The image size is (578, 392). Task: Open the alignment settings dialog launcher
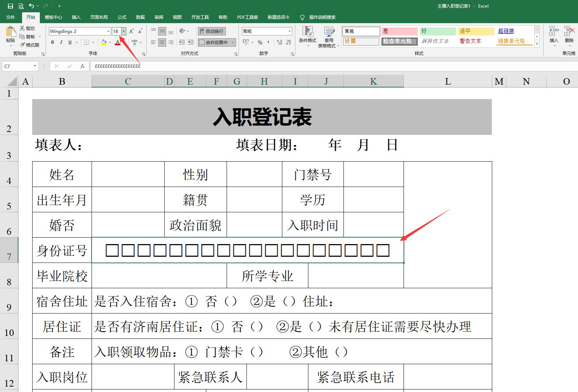tap(236, 54)
